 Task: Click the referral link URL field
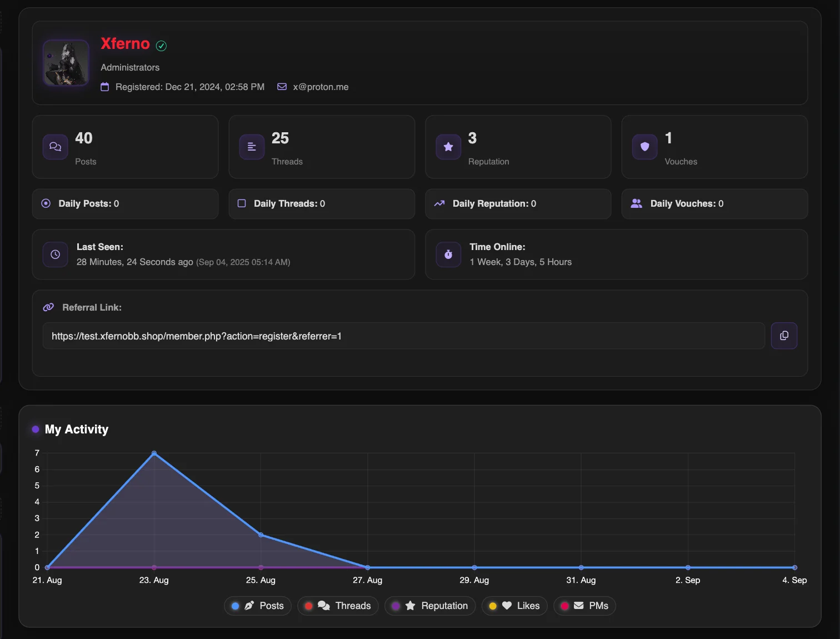coord(403,336)
